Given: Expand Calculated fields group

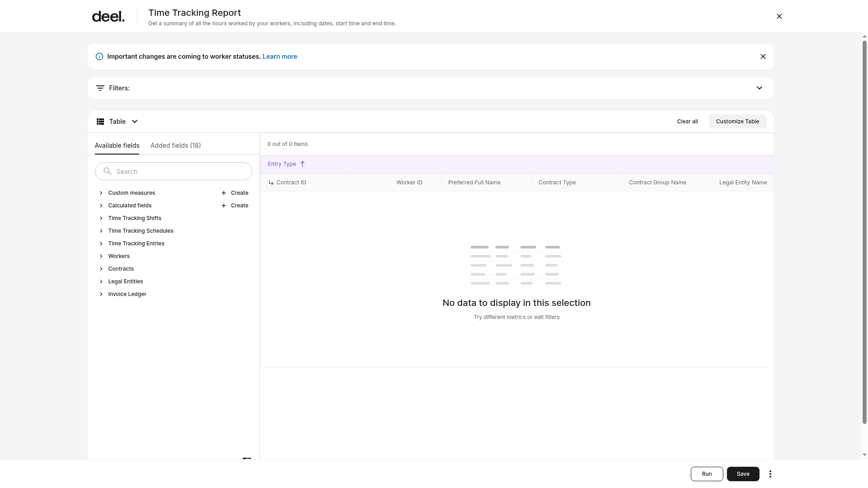Looking at the screenshot, I should click(101, 206).
